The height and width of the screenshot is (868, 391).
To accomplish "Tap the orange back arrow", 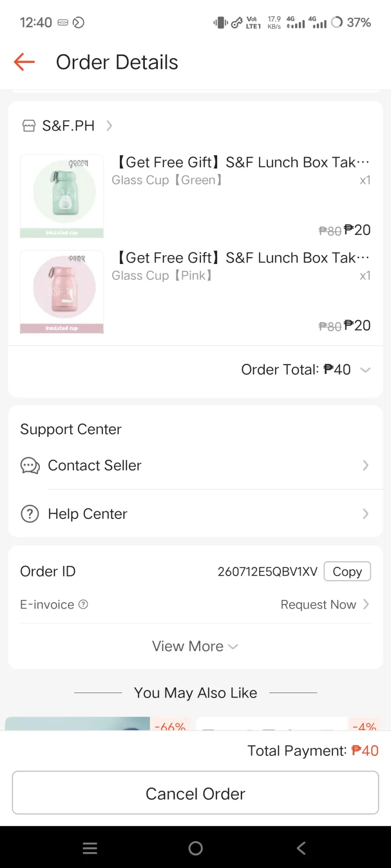I will click(x=24, y=62).
